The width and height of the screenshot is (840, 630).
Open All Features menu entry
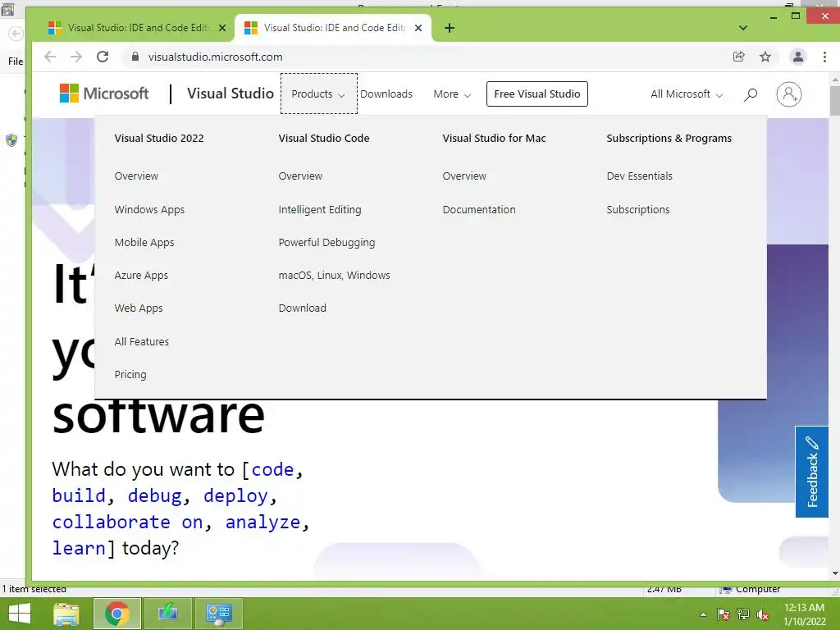point(141,341)
